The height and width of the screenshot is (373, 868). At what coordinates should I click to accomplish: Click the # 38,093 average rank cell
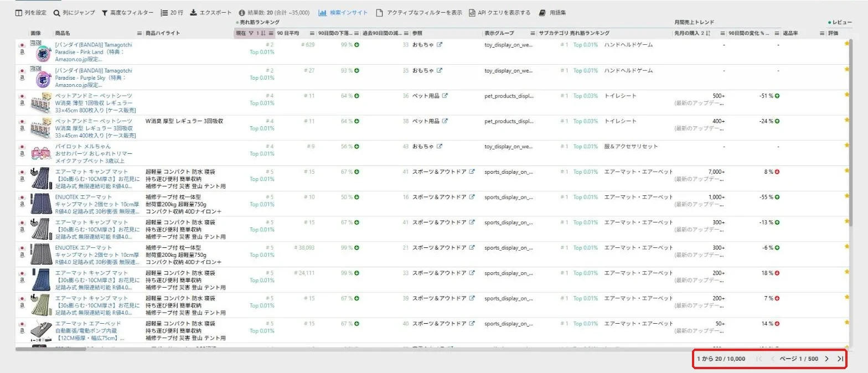304,248
